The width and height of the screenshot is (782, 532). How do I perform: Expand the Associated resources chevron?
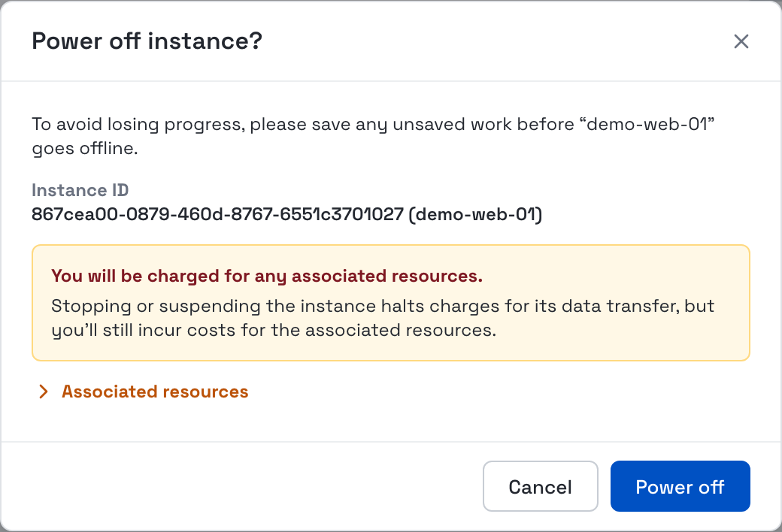point(44,392)
